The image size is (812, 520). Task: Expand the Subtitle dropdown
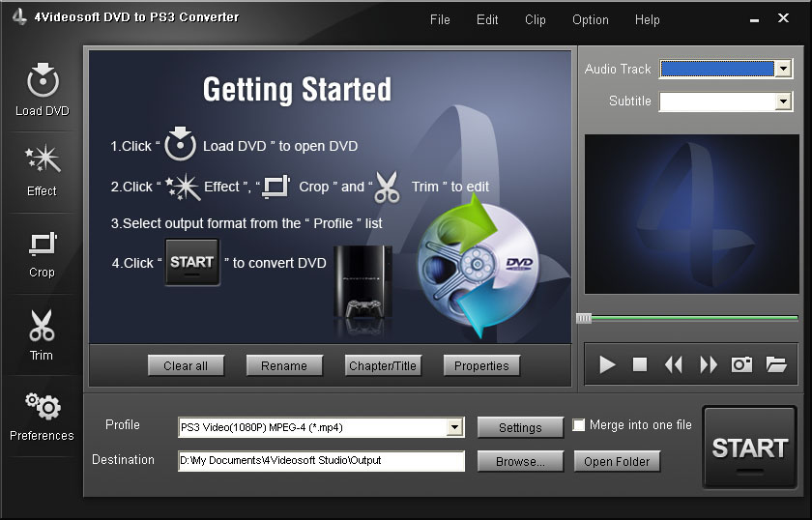[783, 101]
